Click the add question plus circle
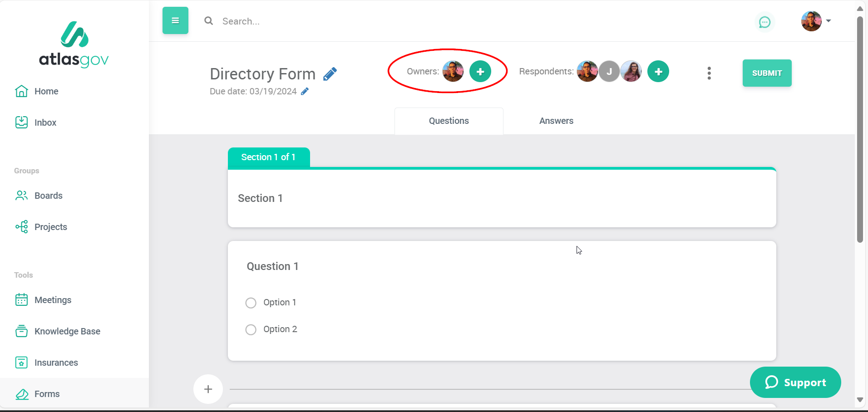 208,389
